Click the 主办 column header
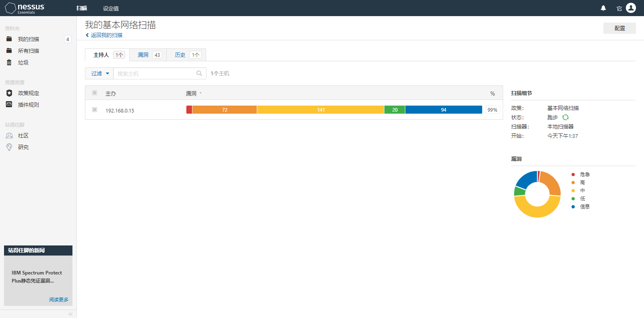Screen dimensions: 644x318 click(x=111, y=94)
